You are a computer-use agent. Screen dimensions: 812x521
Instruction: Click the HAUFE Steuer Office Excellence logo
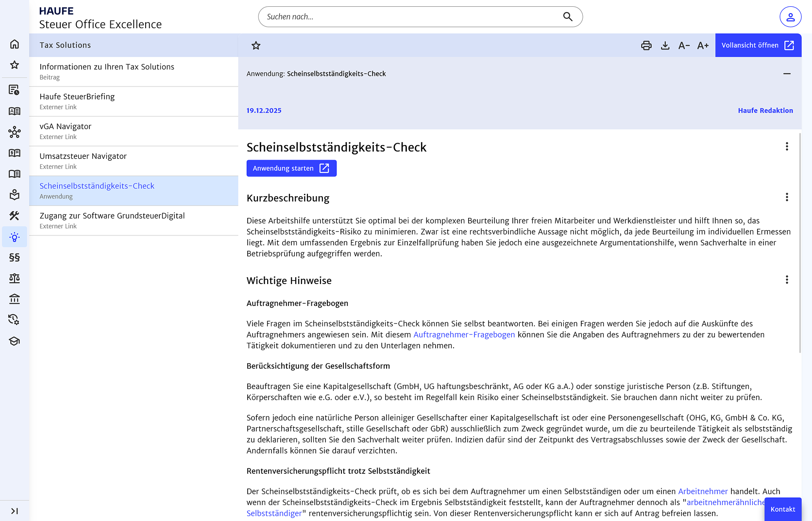pos(100,18)
